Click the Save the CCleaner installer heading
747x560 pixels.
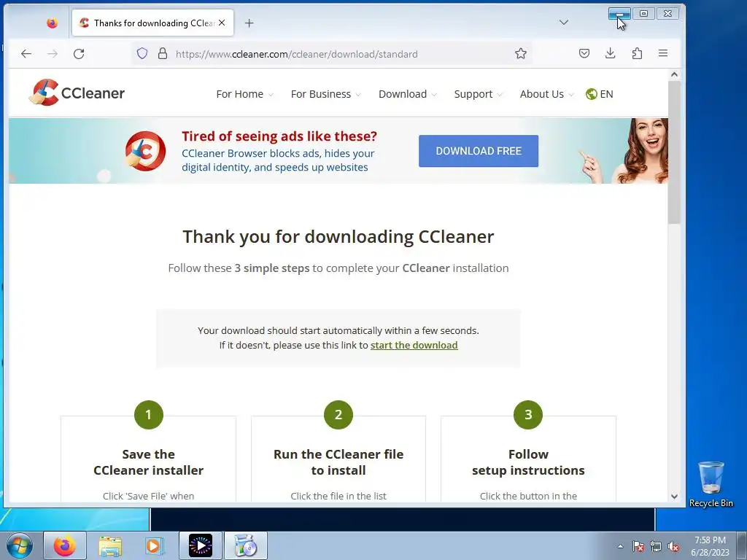tap(148, 462)
